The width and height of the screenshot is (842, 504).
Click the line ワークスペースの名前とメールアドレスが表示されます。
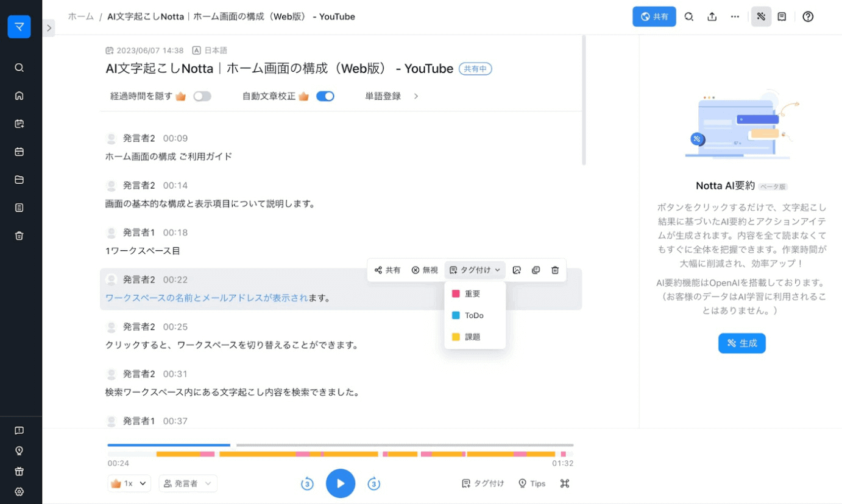coord(218,298)
